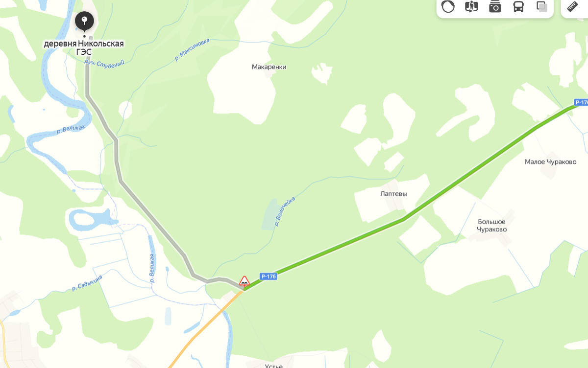Select the деревня Никольская ГЭС label
The width and height of the screenshot is (588, 368).
(x=84, y=47)
